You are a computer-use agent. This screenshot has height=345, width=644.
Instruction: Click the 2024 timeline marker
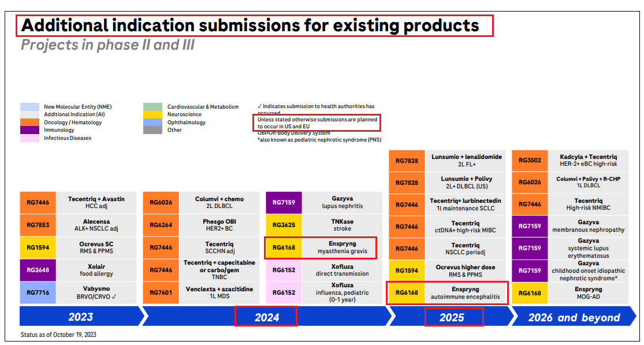(x=266, y=317)
